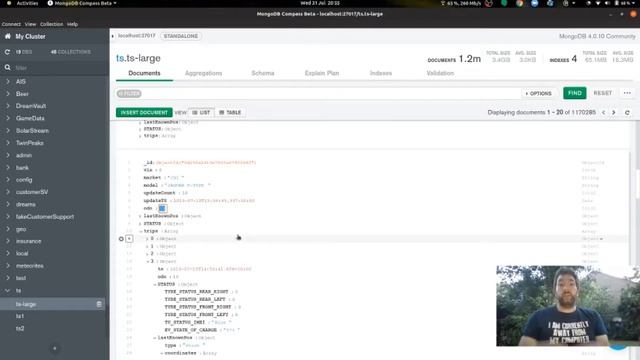Screen dimensions: 640x360
Task: Open the Help menu
Action: pyautogui.click(x=72, y=24)
